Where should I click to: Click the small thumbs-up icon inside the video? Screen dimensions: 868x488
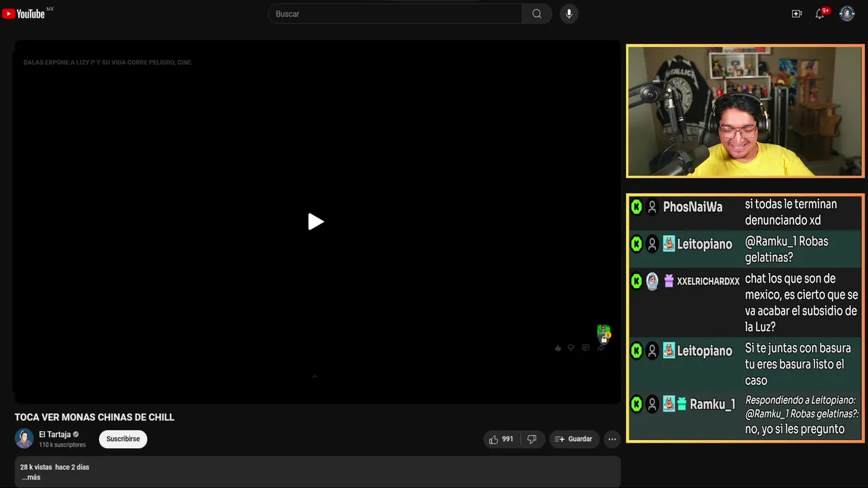tap(558, 348)
